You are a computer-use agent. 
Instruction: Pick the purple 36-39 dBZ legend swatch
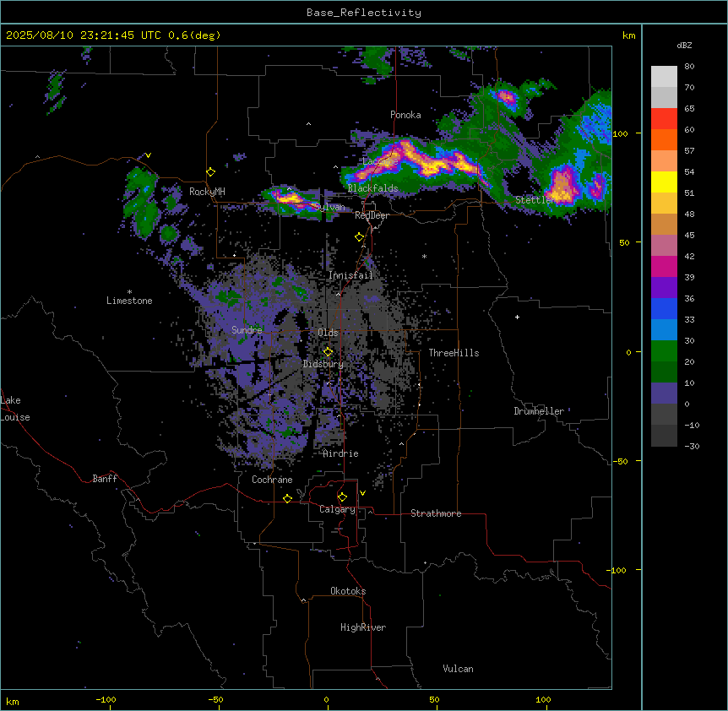pos(664,288)
